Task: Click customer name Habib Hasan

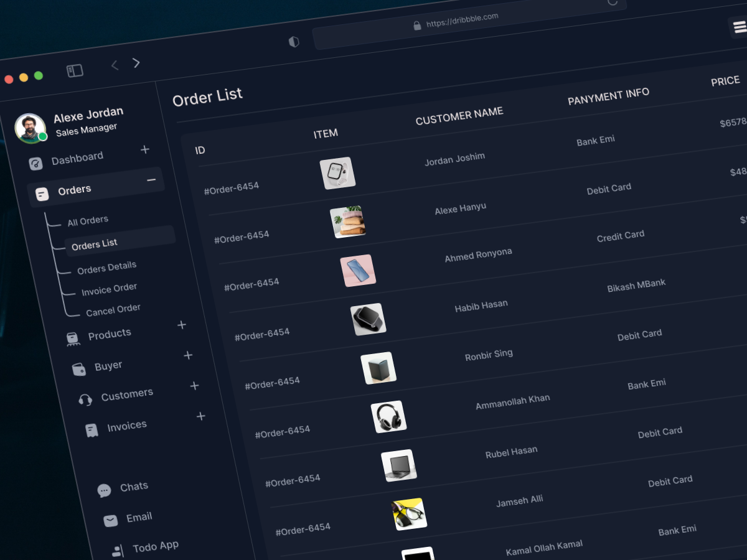Action: 481,306
